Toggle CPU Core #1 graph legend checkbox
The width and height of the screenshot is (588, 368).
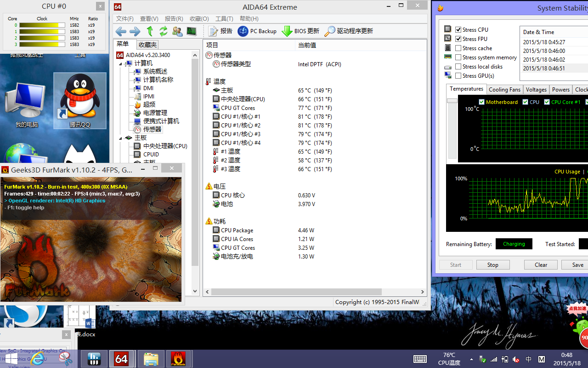[547, 102]
